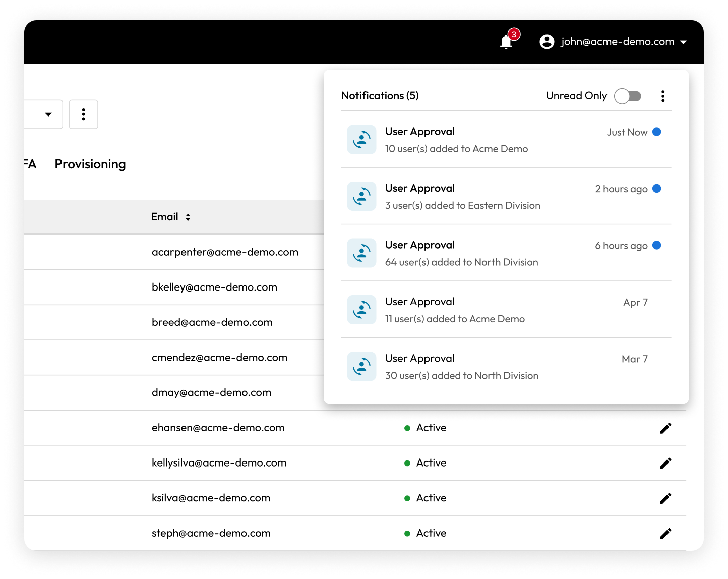The image size is (728, 579).
Task: Open the page-level three-dot options menu
Action: pyautogui.click(x=84, y=114)
